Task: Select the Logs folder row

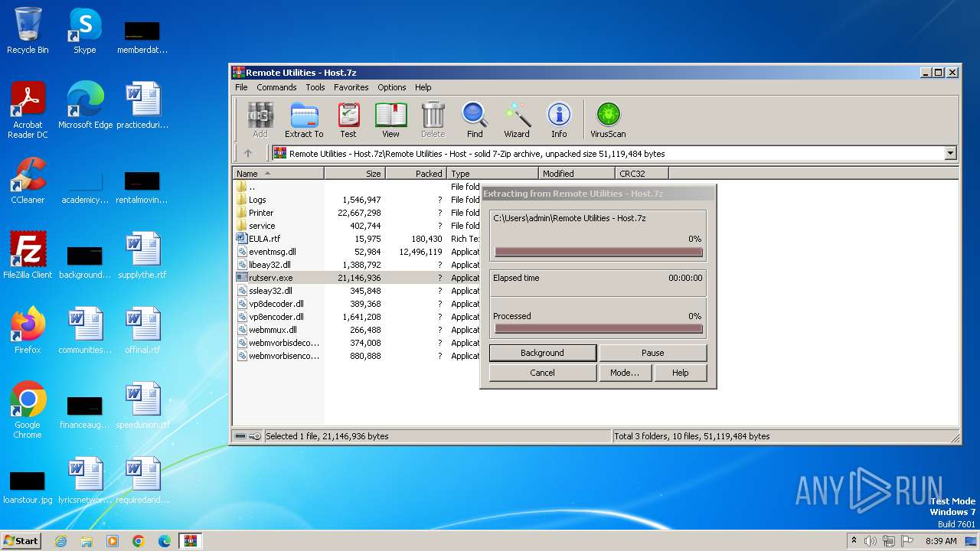Action: (x=356, y=200)
